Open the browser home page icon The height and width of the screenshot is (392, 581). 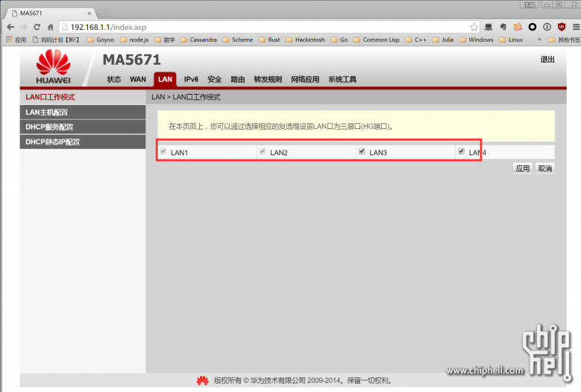coord(51,27)
